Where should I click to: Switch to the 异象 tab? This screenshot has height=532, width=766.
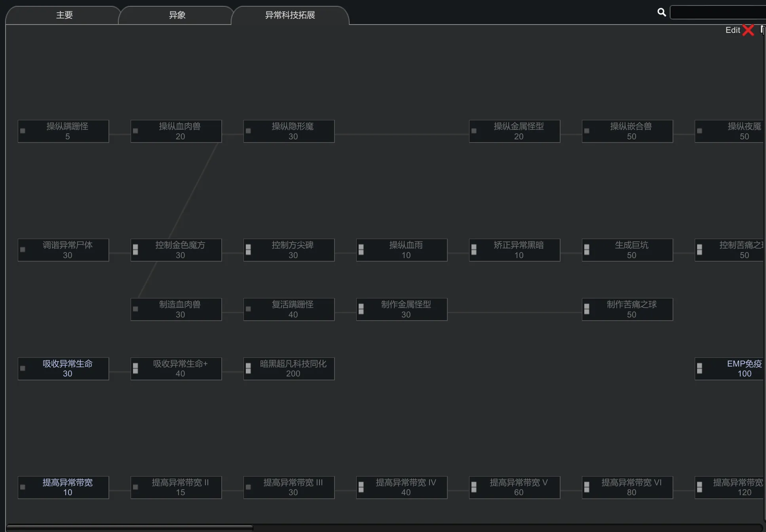[177, 15]
